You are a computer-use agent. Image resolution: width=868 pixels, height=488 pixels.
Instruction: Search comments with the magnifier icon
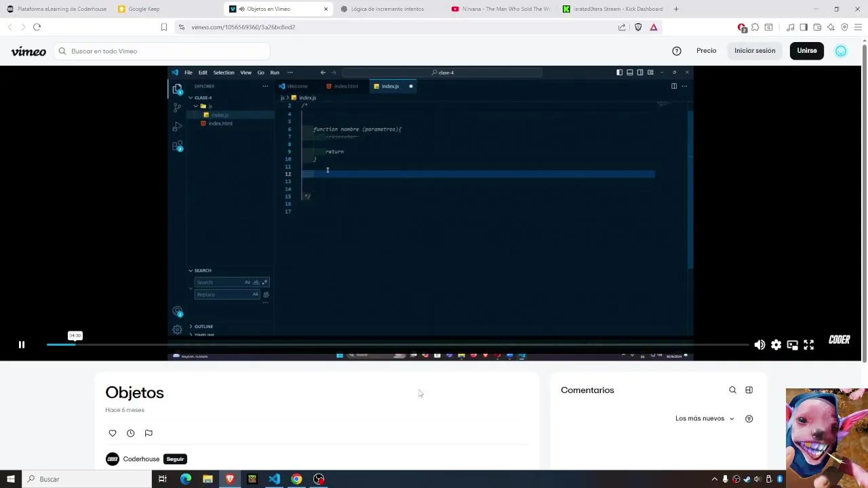click(x=732, y=390)
